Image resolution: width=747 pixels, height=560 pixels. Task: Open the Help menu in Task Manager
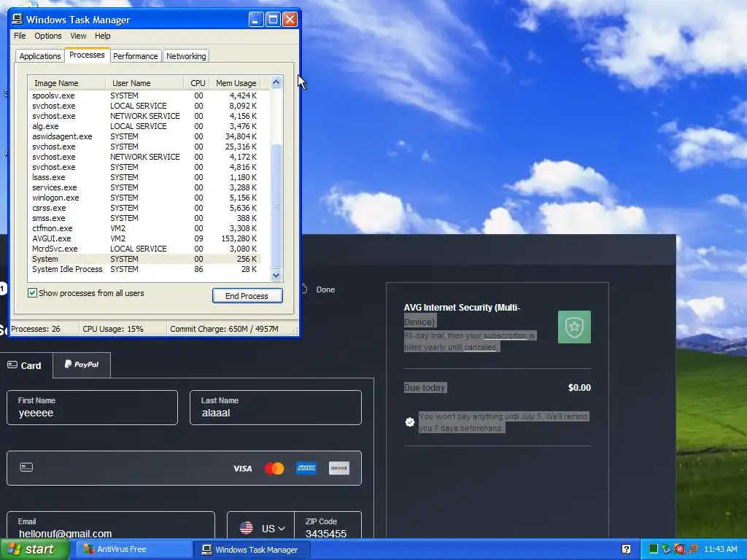coord(102,36)
